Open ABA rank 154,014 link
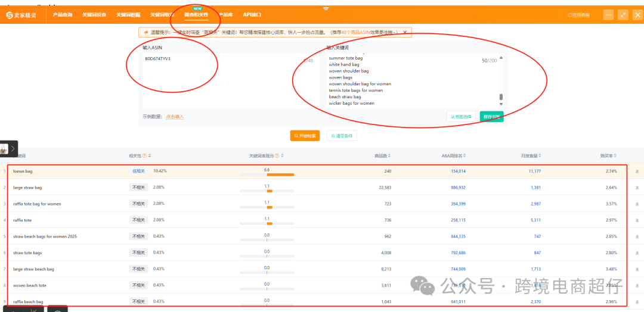Viewport: 644px width, 312px height. pyautogui.click(x=459, y=171)
